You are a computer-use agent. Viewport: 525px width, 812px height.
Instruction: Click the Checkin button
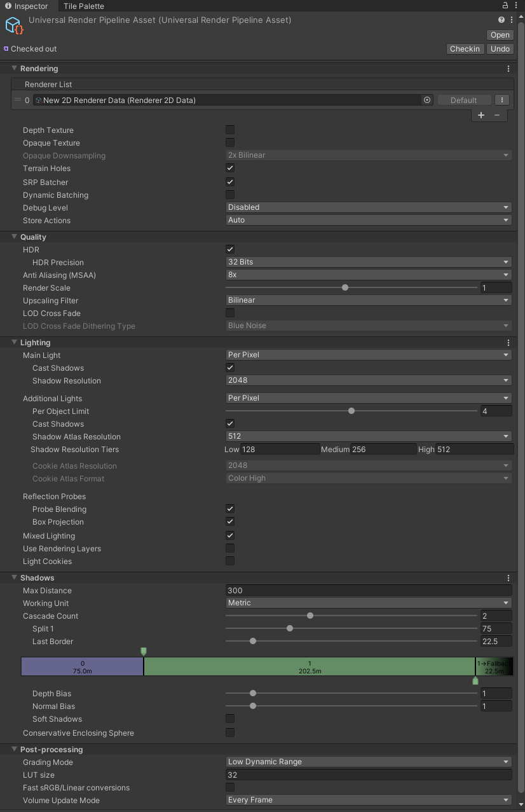pyautogui.click(x=465, y=48)
